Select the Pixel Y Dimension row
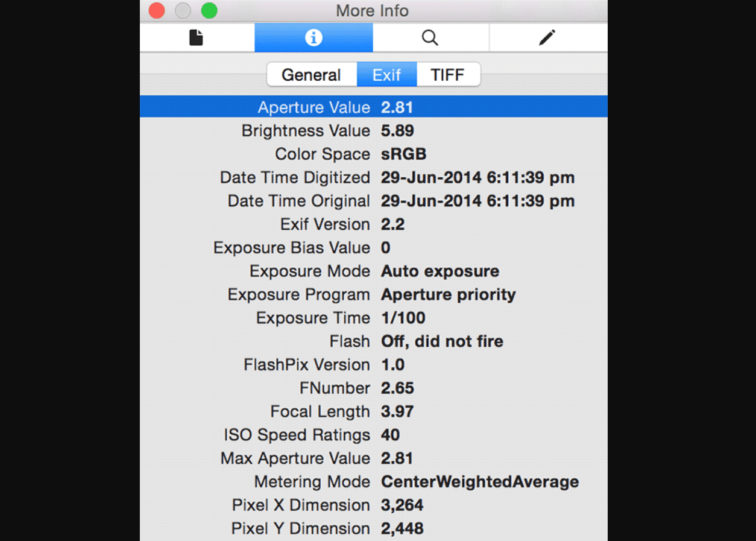This screenshot has width=756, height=541. [374, 529]
